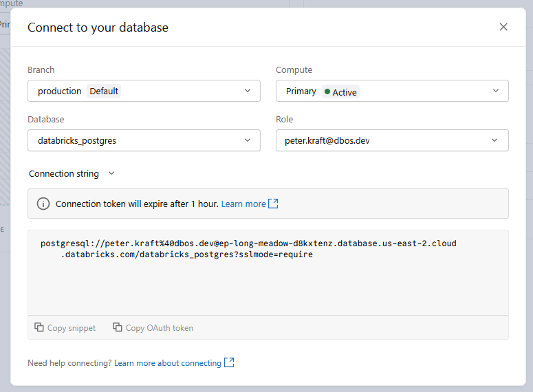Click the Copy snippet icon
The image size is (533, 392).
(39, 328)
